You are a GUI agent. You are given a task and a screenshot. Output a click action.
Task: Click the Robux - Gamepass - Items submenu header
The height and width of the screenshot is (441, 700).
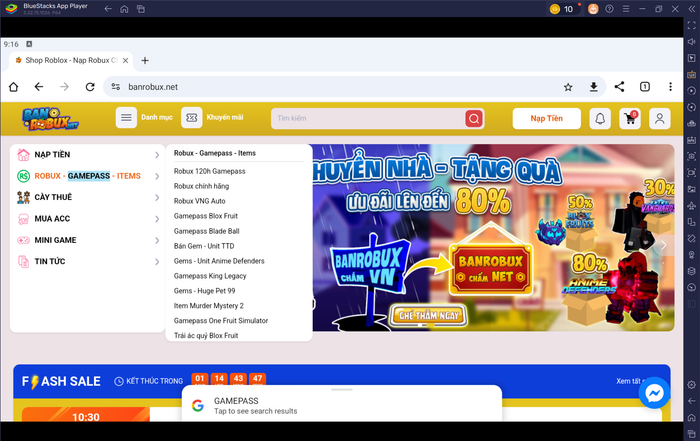pos(215,153)
